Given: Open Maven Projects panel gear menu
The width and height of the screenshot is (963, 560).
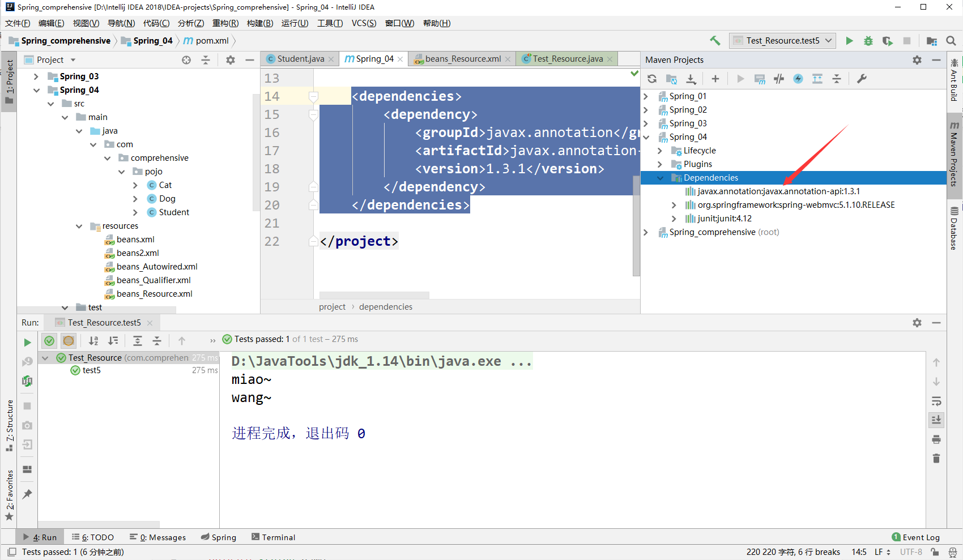Looking at the screenshot, I should tap(917, 60).
